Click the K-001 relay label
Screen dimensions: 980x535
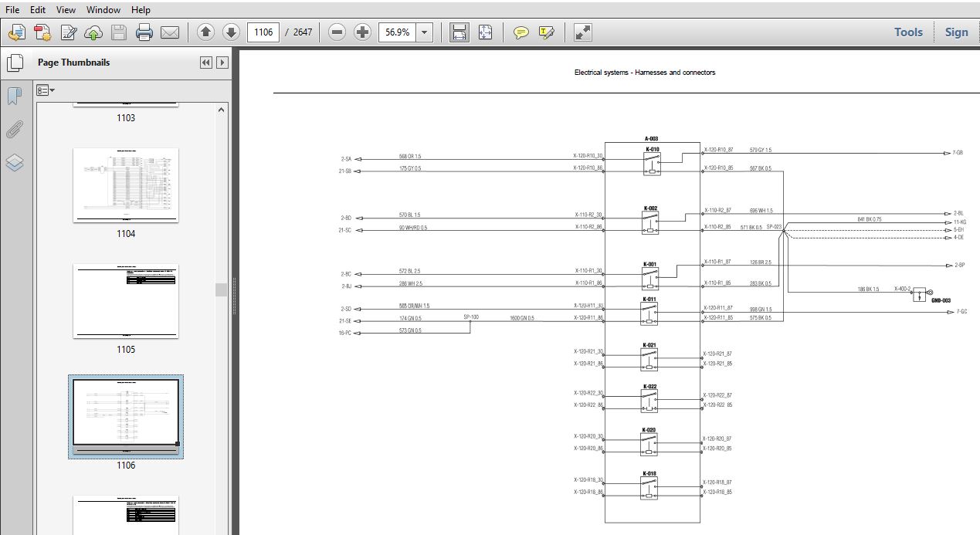[x=650, y=264]
